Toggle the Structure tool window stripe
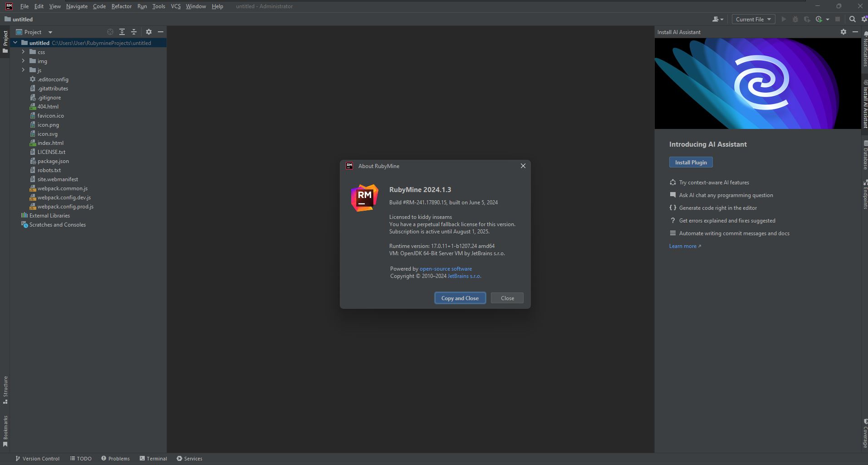 pos(5,390)
